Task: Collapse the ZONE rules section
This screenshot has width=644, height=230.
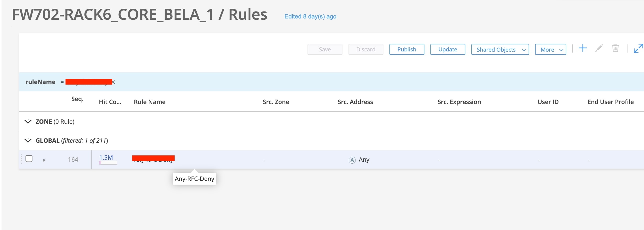Action: click(28, 122)
